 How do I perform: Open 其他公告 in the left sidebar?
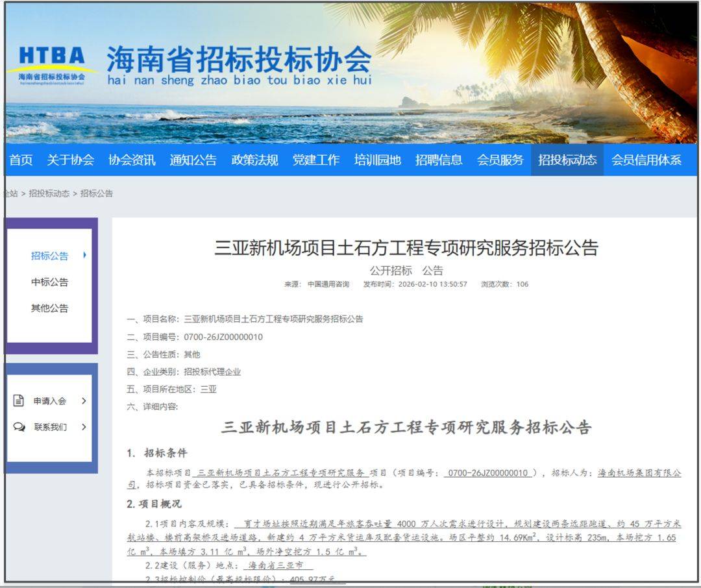(49, 308)
